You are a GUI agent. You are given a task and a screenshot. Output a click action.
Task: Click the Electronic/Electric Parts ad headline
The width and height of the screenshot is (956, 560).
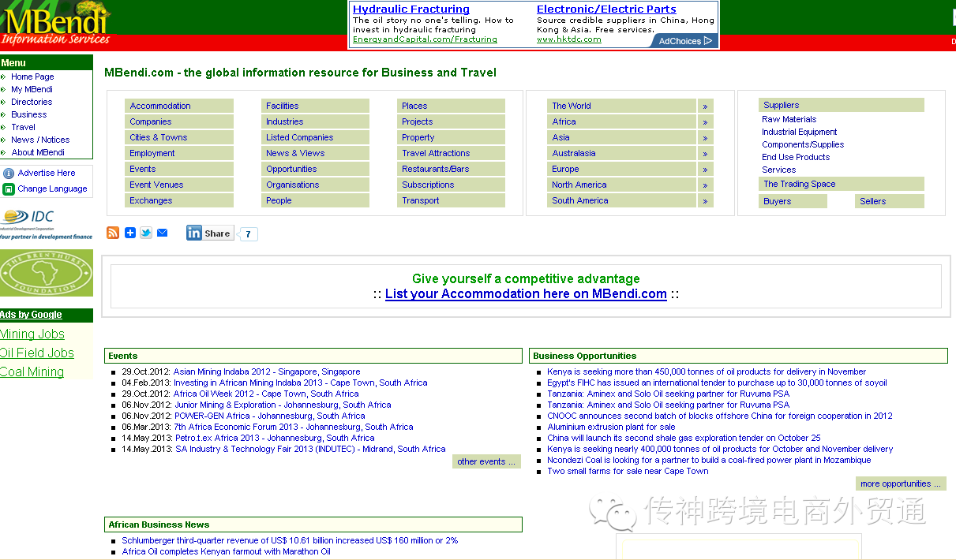(606, 9)
